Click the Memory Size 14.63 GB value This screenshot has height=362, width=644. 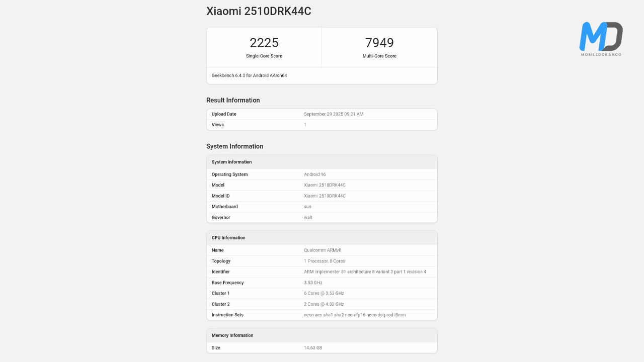click(312, 348)
